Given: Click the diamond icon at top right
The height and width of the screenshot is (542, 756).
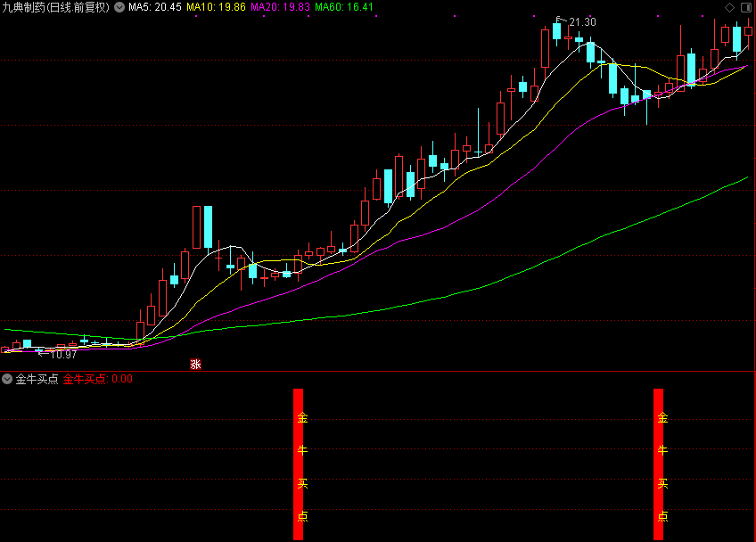Looking at the screenshot, I should click(729, 7).
